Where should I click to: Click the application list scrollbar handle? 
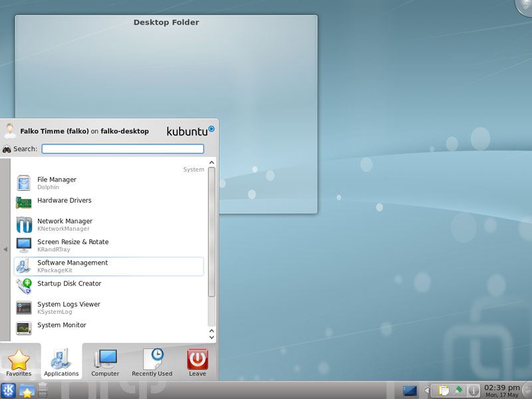(x=211, y=232)
